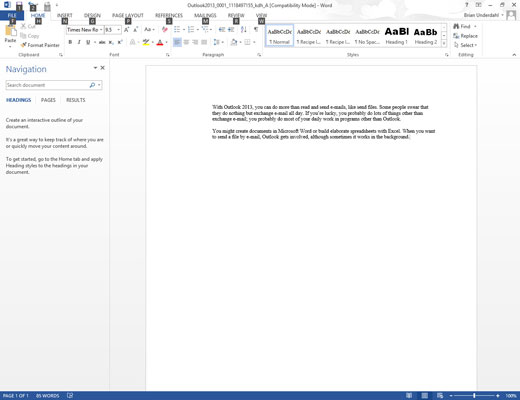Apply superscript formatting
520x400 pixels.
click(x=120, y=42)
